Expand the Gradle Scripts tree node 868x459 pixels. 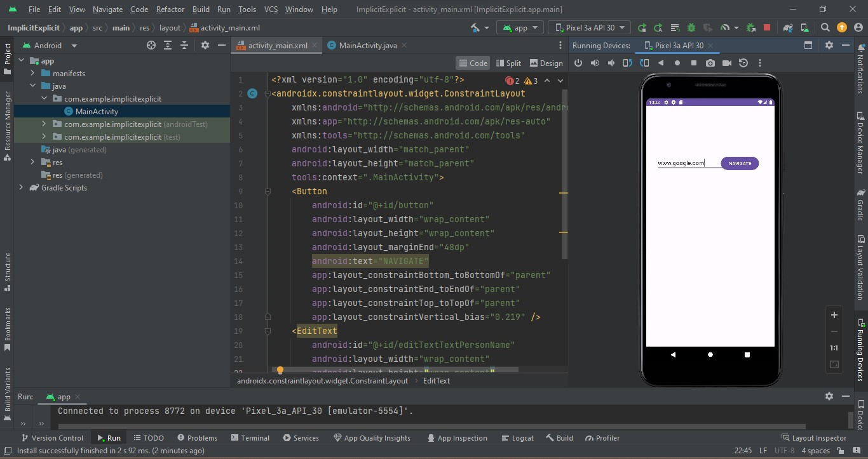click(x=21, y=188)
